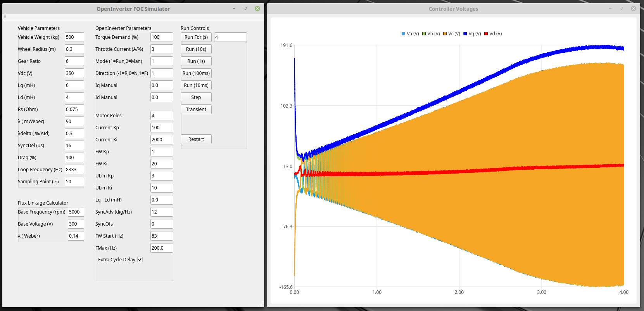Select the FMax (Hz) input box
The height and width of the screenshot is (311, 644).
[161, 248]
